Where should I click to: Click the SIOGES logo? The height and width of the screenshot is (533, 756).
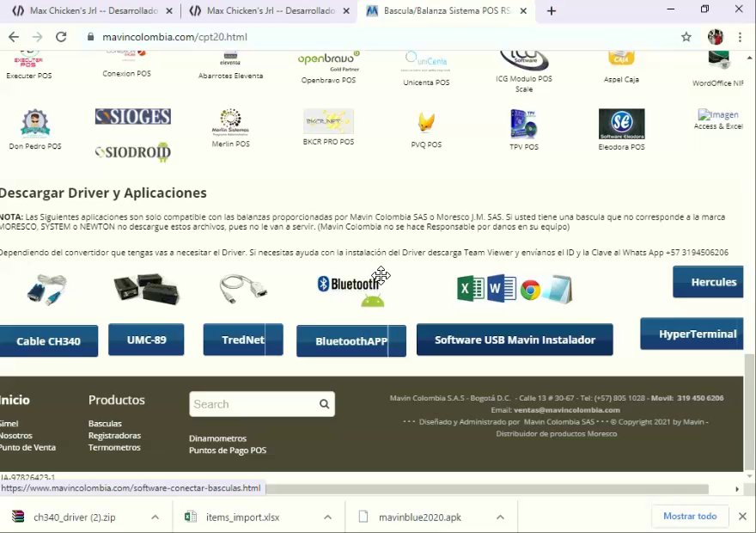[x=132, y=116]
